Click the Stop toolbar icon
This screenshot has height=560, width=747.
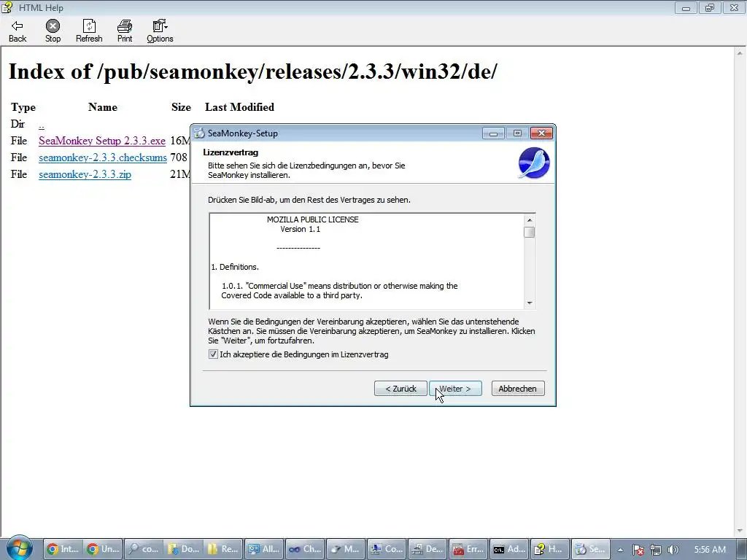coord(53,31)
